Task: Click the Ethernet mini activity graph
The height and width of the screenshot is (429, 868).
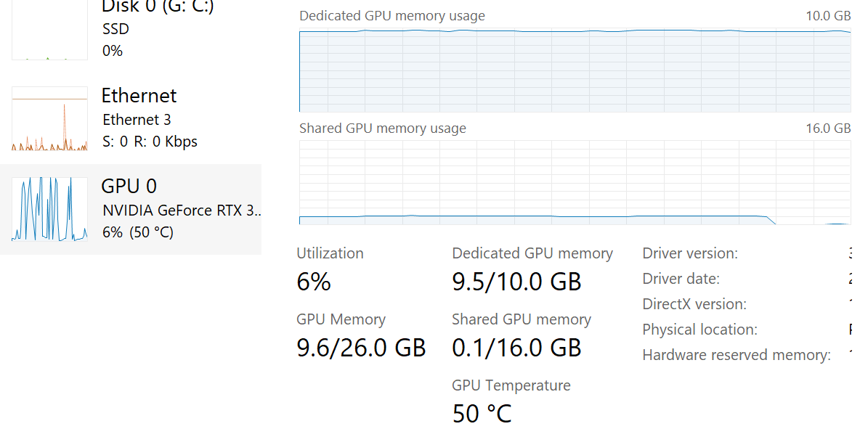Action: pyautogui.click(x=49, y=118)
